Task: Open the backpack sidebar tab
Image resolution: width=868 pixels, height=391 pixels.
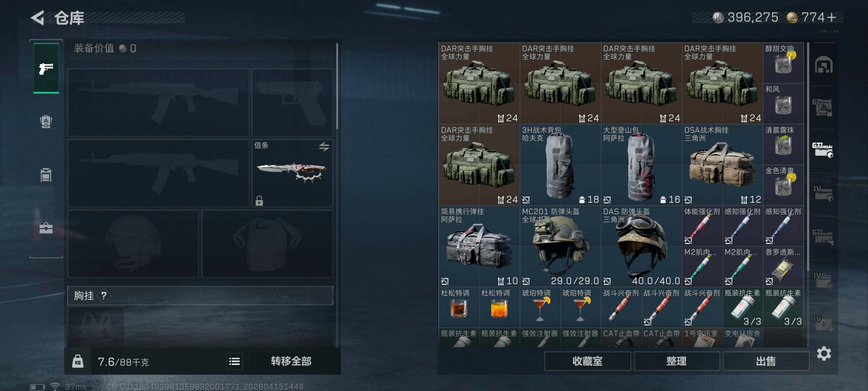Action: [x=46, y=121]
